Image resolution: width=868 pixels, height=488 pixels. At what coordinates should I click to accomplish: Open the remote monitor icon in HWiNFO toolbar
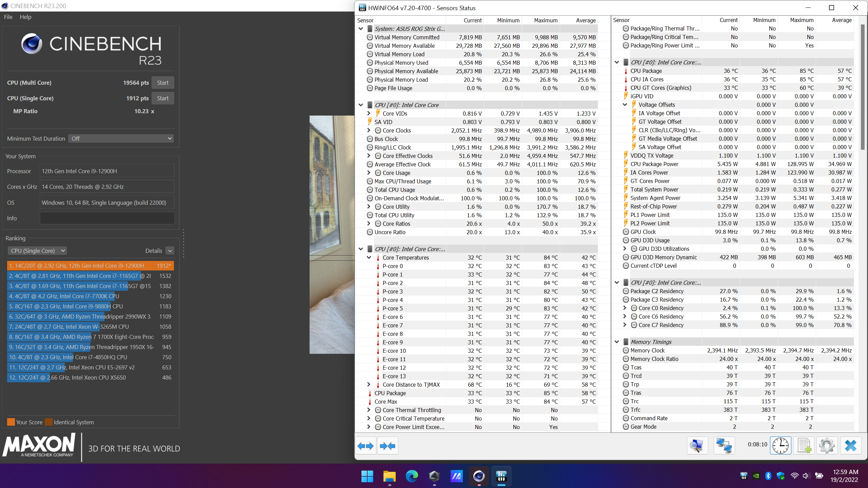(x=697, y=446)
